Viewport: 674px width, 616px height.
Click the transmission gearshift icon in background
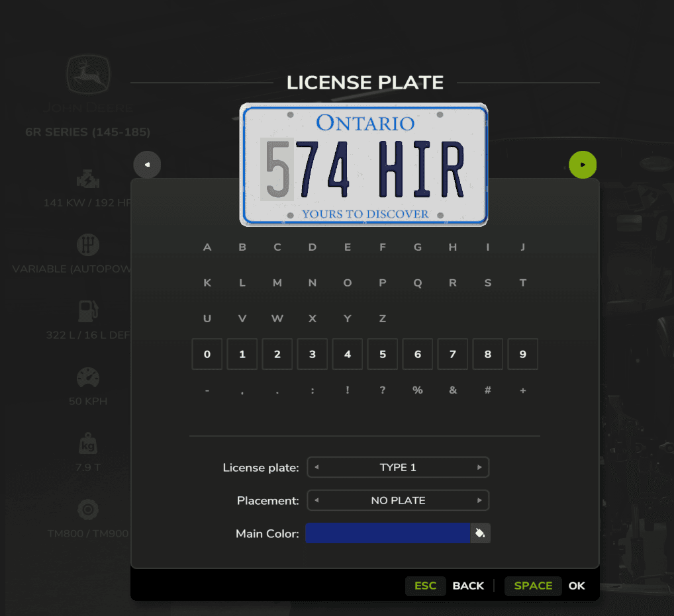click(88, 245)
